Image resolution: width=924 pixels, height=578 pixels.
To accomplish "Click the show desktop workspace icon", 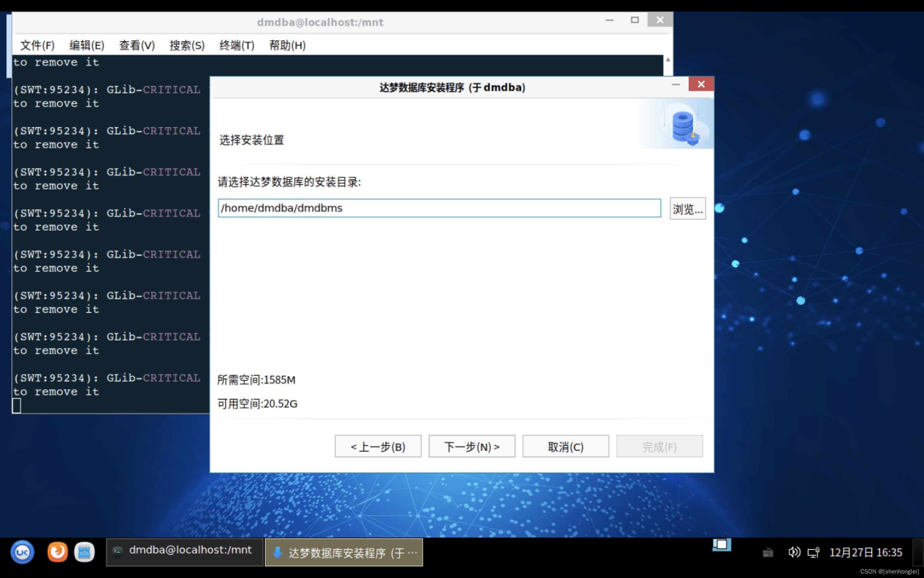I will point(722,545).
